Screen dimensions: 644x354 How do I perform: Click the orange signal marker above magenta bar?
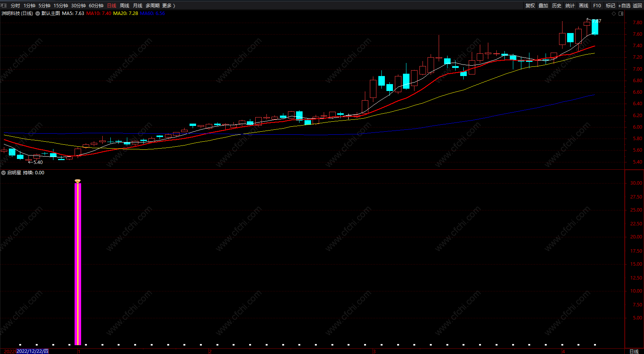[x=78, y=181]
